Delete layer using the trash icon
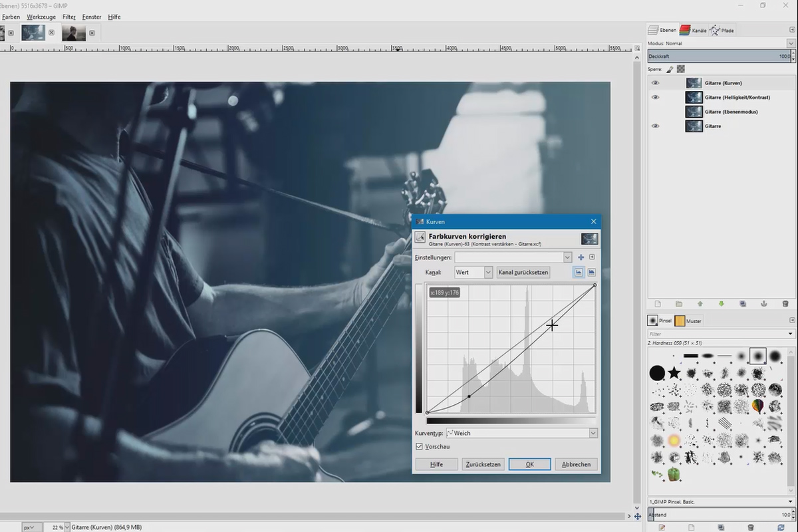This screenshot has height=532, width=798. click(785, 304)
